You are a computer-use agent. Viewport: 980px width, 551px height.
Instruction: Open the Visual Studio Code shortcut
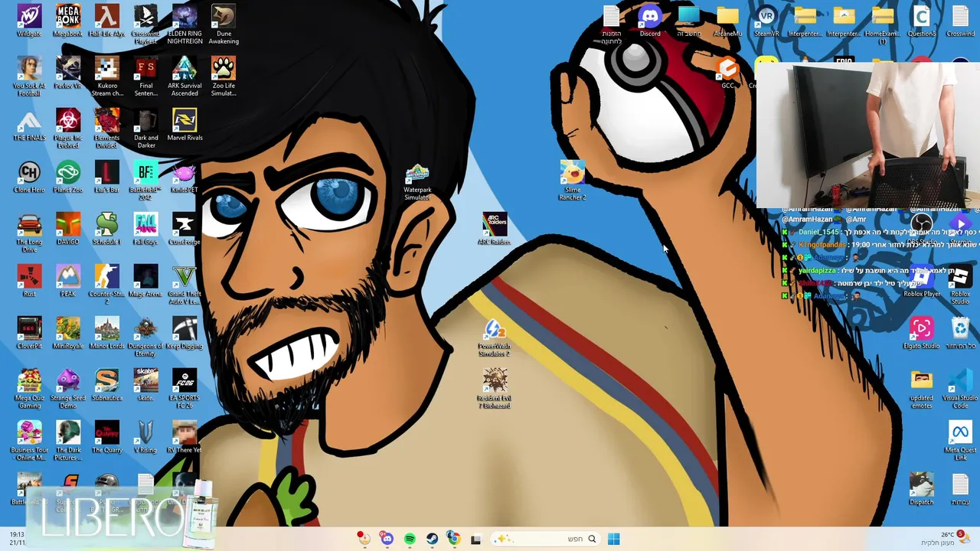[x=960, y=389]
